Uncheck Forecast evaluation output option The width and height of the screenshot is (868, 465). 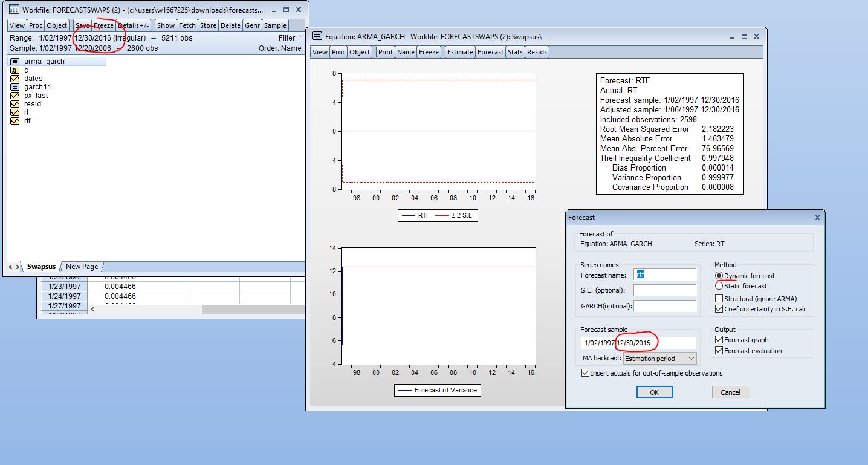(719, 351)
